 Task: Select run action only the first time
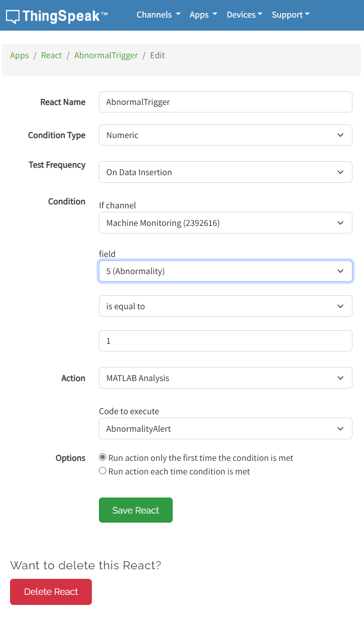pyautogui.click(x=103, y=457)
